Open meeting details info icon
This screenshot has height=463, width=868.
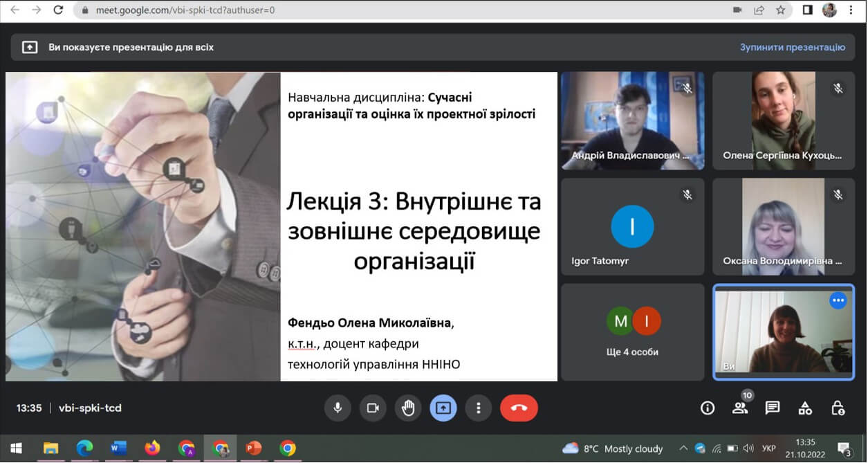point(707,408)
